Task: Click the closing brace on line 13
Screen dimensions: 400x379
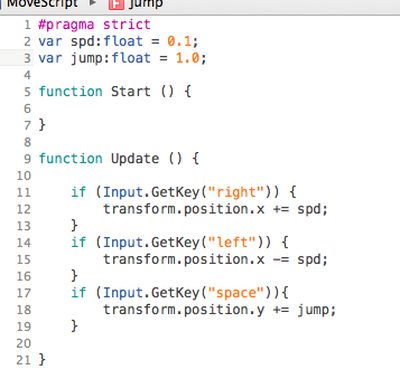Action: coord(74,226)
